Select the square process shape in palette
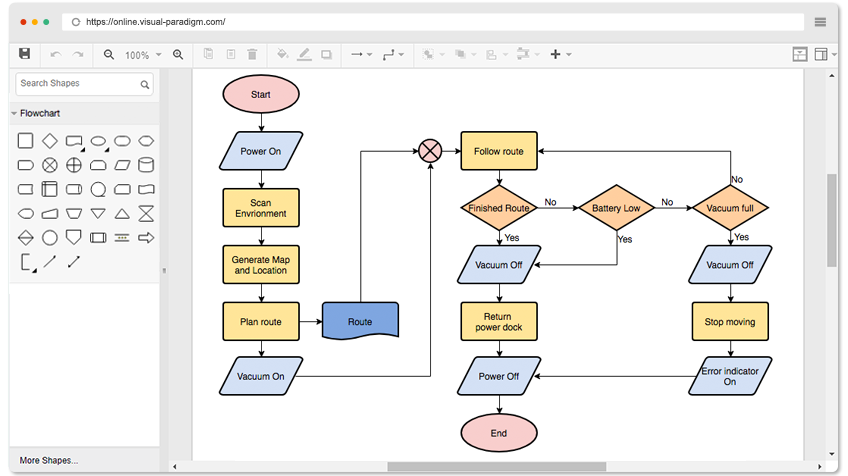Viewport: 848px width, 476px height. point(25,141)
